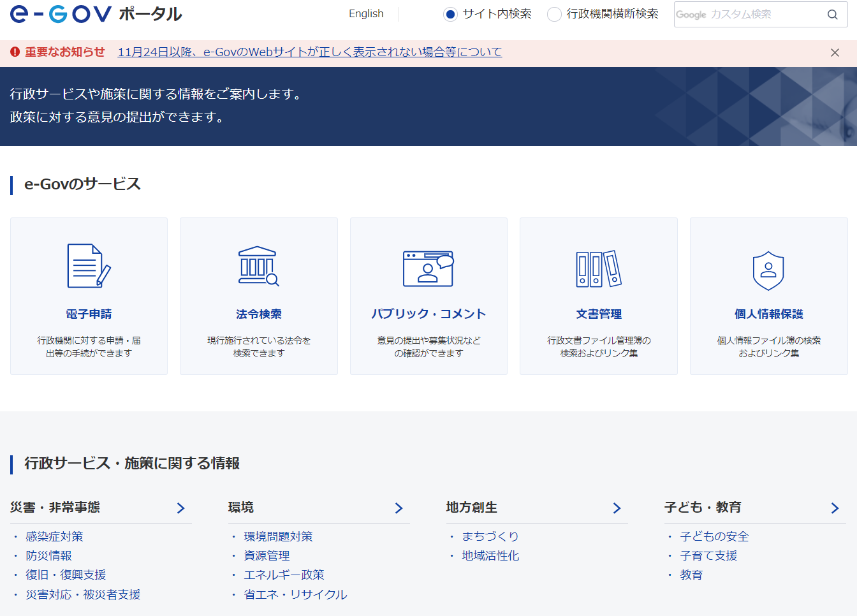857x616 pixels.
Task: Switch to the English site
Action: tap(366, 14)
